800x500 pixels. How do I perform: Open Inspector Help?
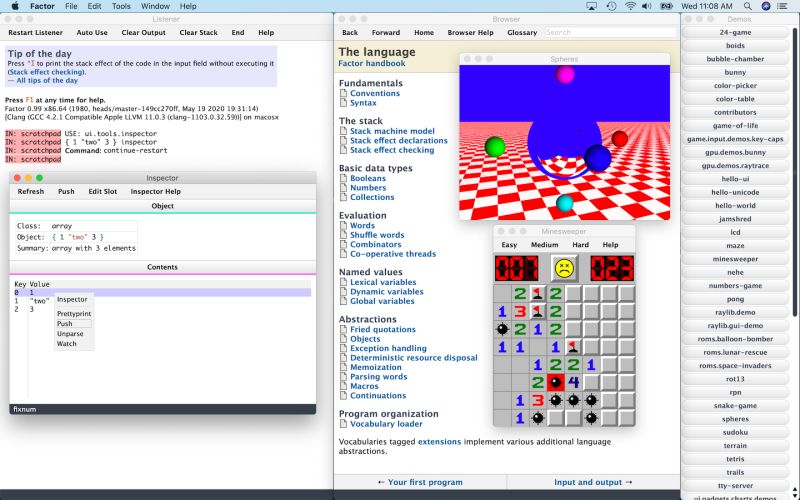click(156, 191)
